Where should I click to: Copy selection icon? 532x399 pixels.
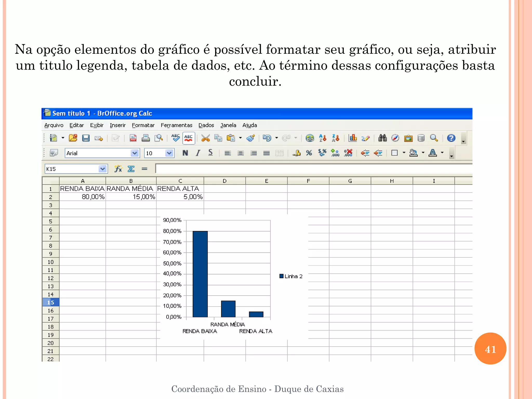pyautogui.click(x=218, y=138)
